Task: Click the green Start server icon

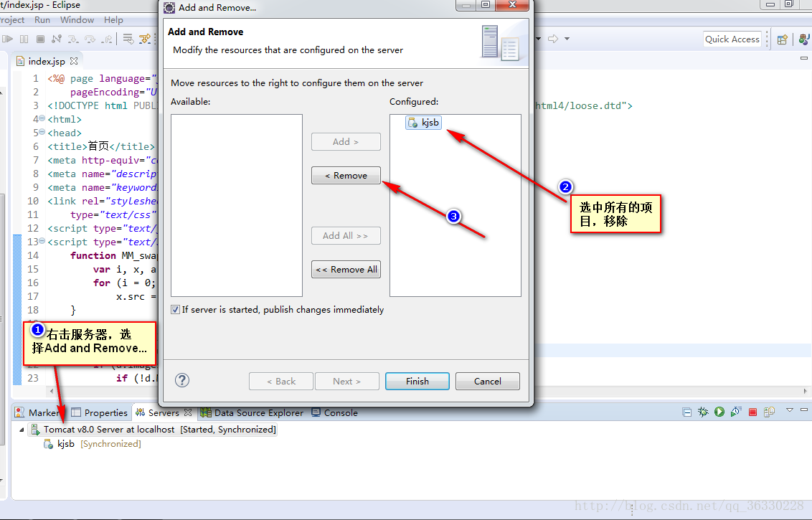Action: [x=719, y=412]
